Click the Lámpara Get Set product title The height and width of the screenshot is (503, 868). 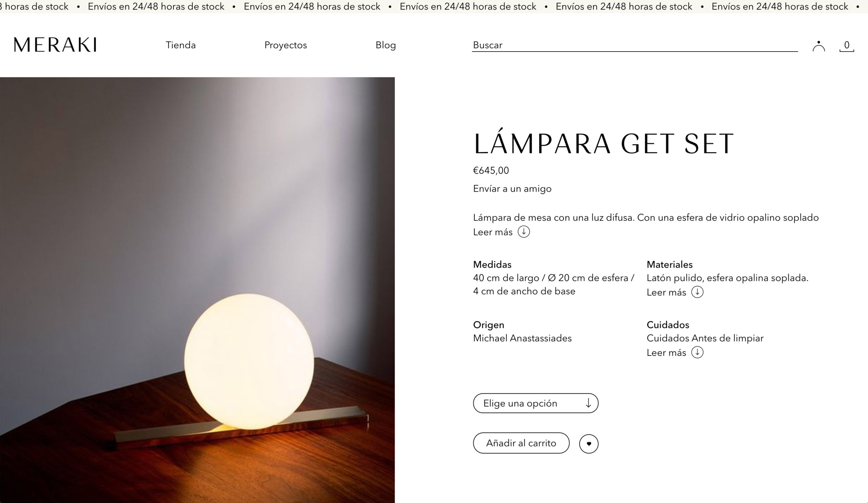tap(604, 144)
